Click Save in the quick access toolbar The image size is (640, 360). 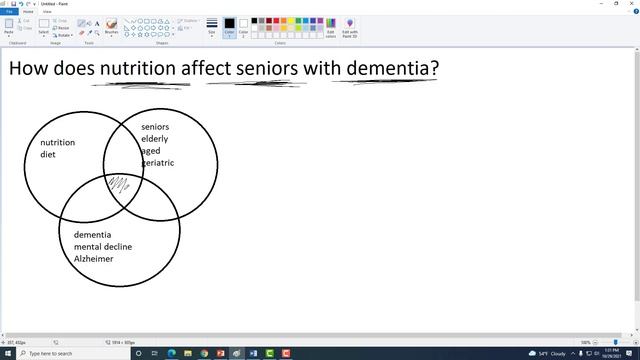coord(13,4)
